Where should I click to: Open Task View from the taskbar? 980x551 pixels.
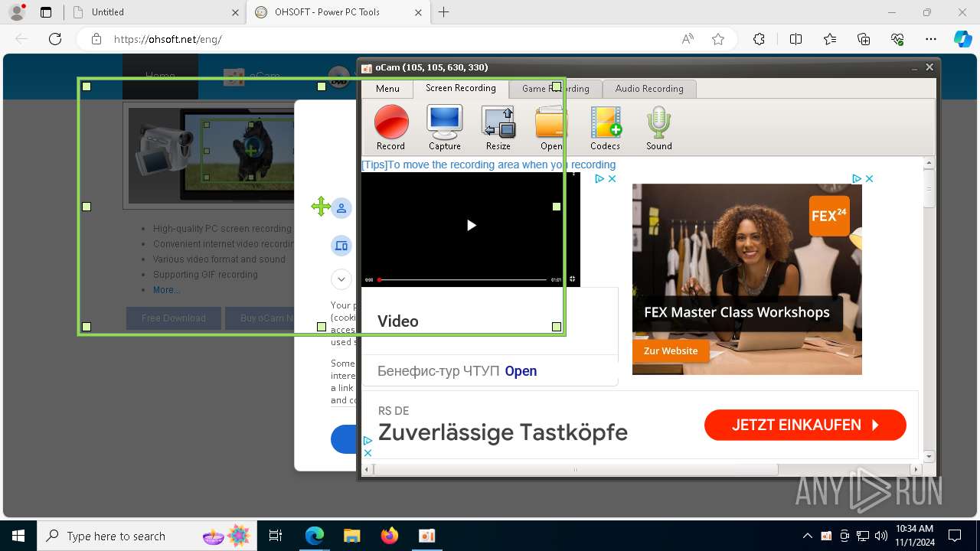pyautogui.click(x=276, y=536)
